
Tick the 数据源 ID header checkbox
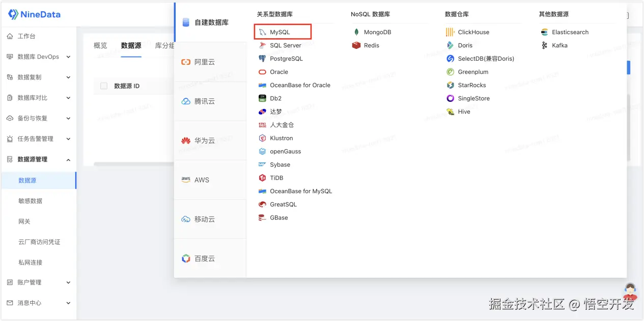(104, 86)
